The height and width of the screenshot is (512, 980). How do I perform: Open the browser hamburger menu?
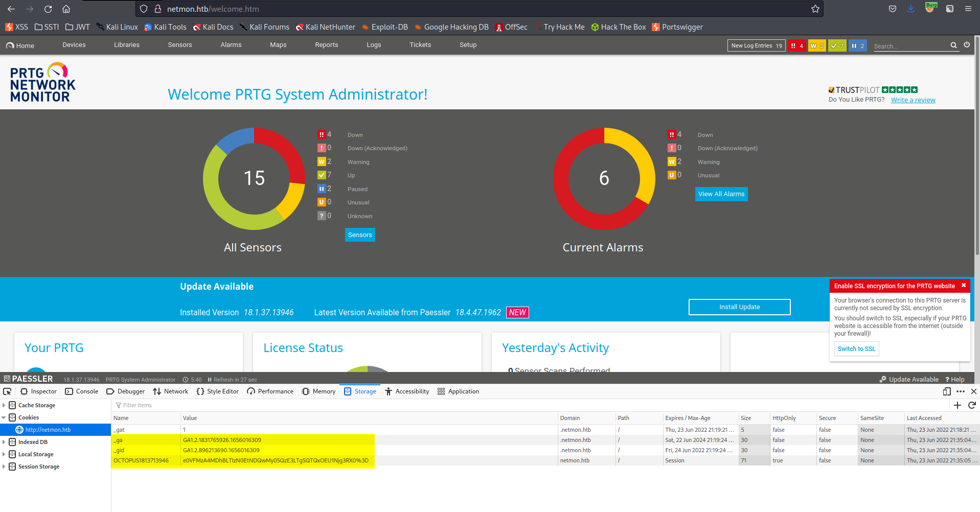click(968, 9)
